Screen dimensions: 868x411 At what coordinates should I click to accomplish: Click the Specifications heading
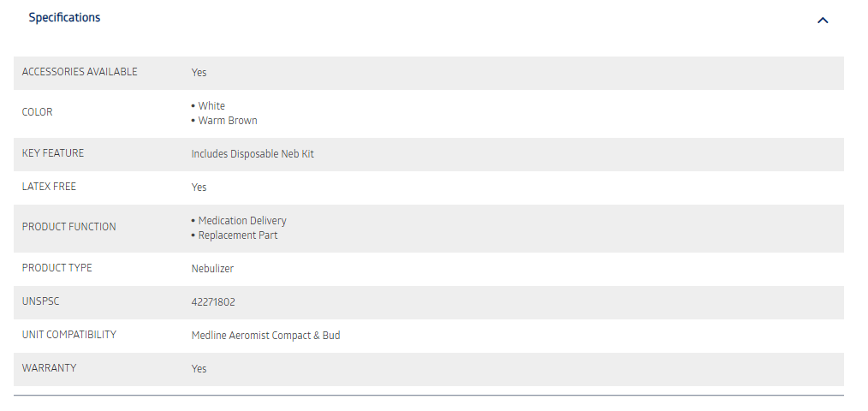point(64,18)
